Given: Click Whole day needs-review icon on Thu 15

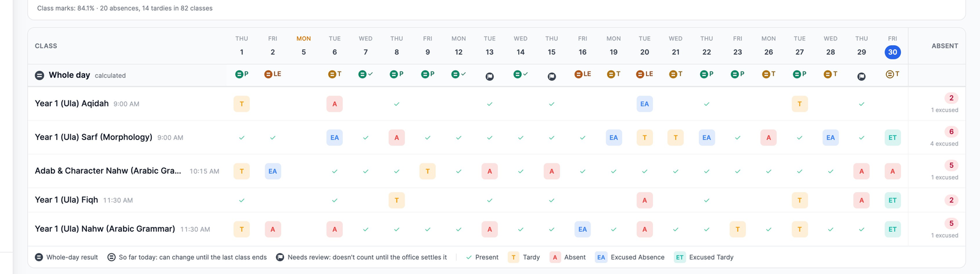Looking at the screenshot, I should tap(552, 76).
